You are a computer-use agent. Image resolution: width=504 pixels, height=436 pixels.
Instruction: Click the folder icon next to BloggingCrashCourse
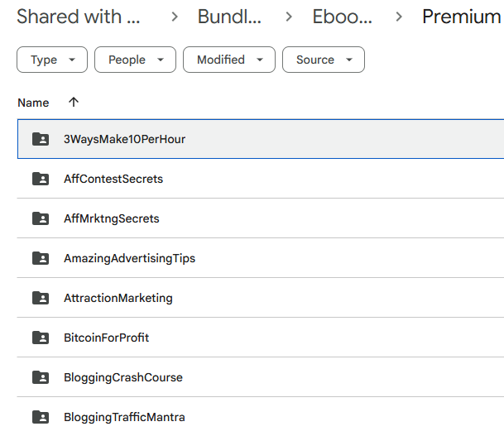(x=40, y=377)
